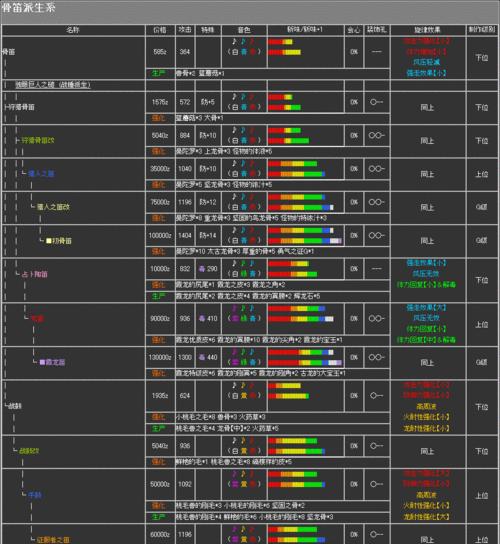Click the purple square marker before 霞龙笛
Image resolution: width=500 pixels, height=544 pixels.
42,362
